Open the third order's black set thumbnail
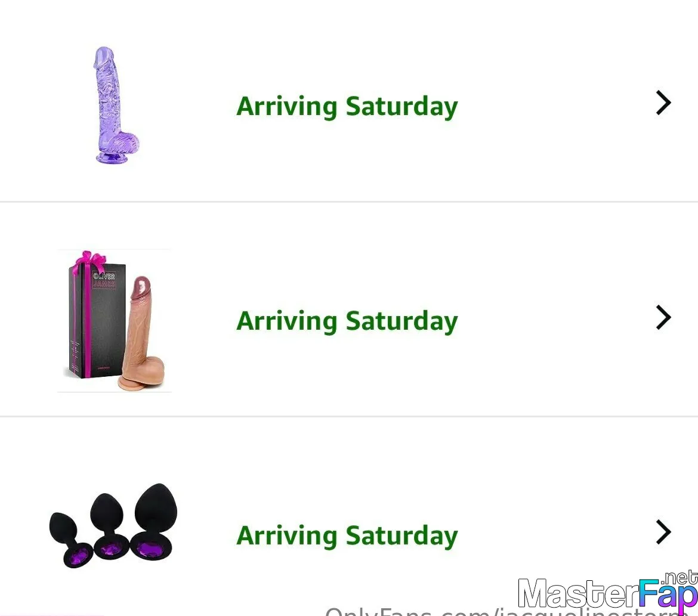This screenshot has width=698, height=616. [113, 525]
